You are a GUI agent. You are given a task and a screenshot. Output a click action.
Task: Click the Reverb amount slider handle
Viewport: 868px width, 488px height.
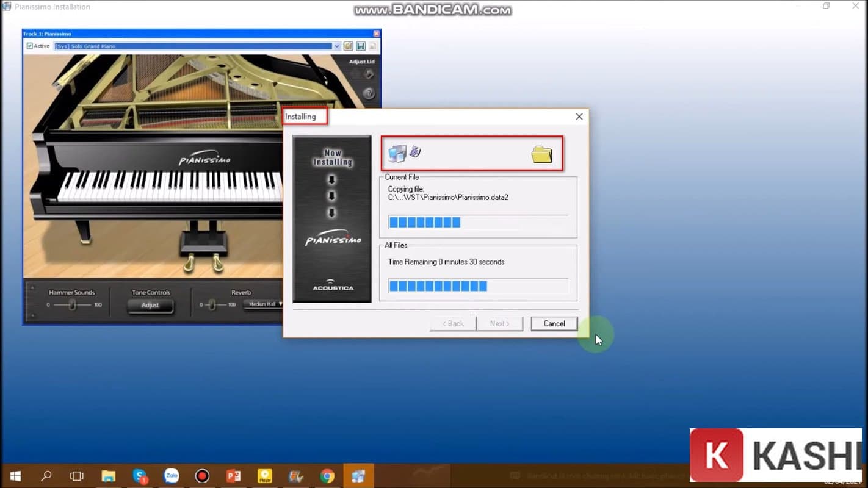212,304
